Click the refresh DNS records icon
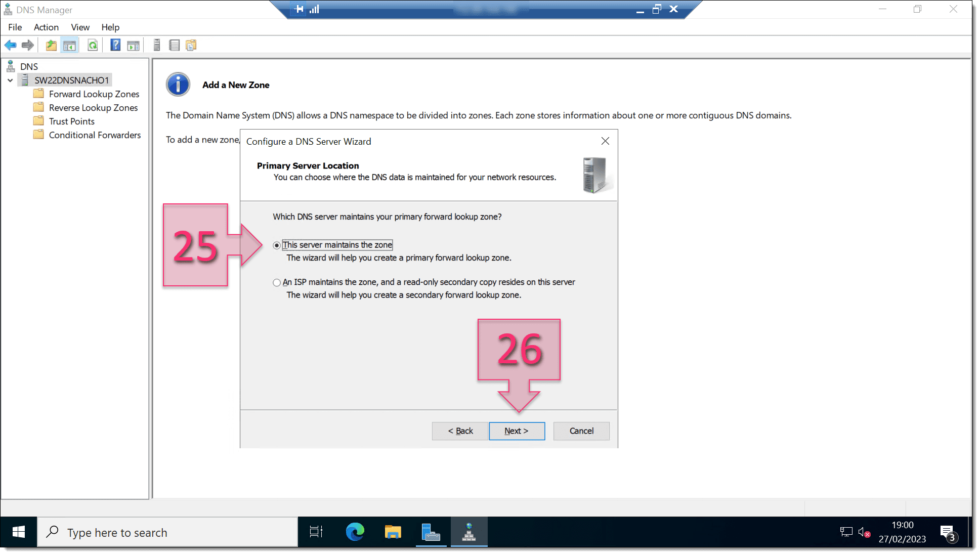Screen dimensions: 980x555 (x=93, y=45)
